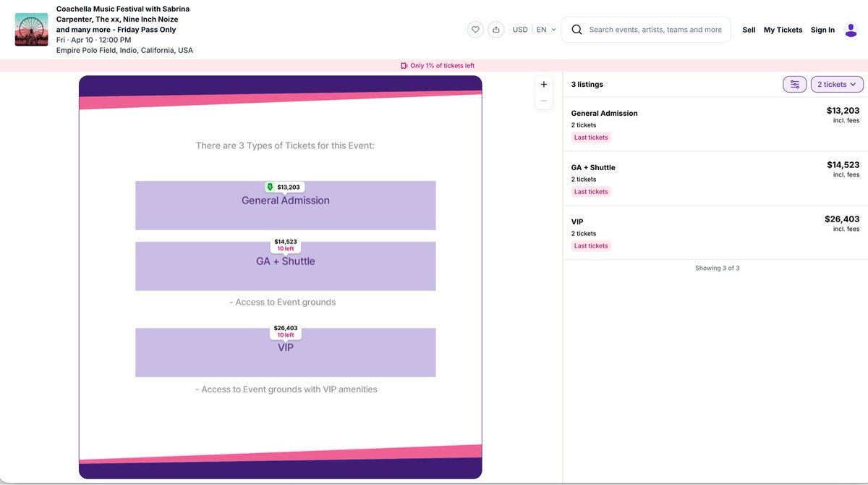Click 'Showing 3 of 3' text
Viewport: 868px width, 485px height.
click(x=718, y=268)
